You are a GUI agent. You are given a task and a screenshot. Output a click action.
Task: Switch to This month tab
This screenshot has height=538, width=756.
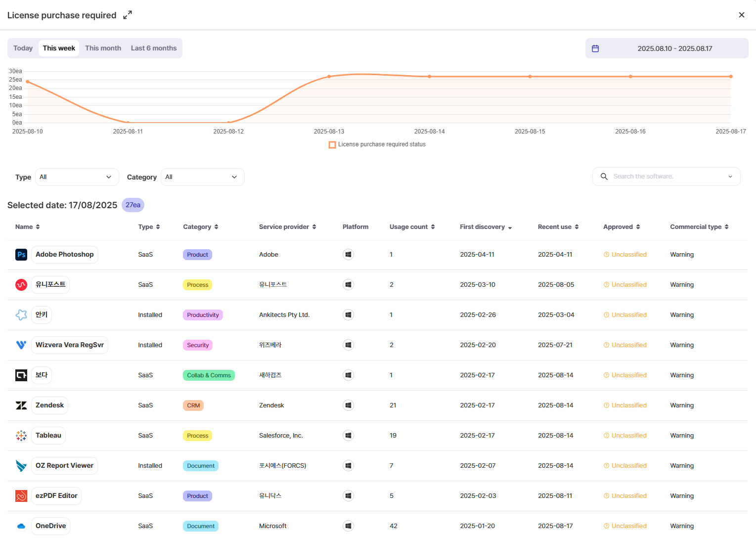tap(103, 48)
